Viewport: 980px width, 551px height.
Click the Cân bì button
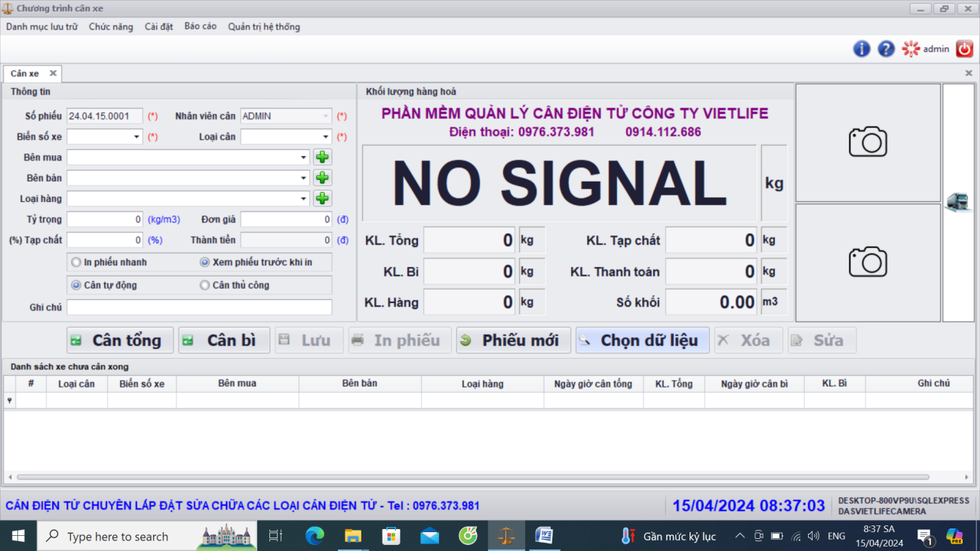(x=224, y=340)
